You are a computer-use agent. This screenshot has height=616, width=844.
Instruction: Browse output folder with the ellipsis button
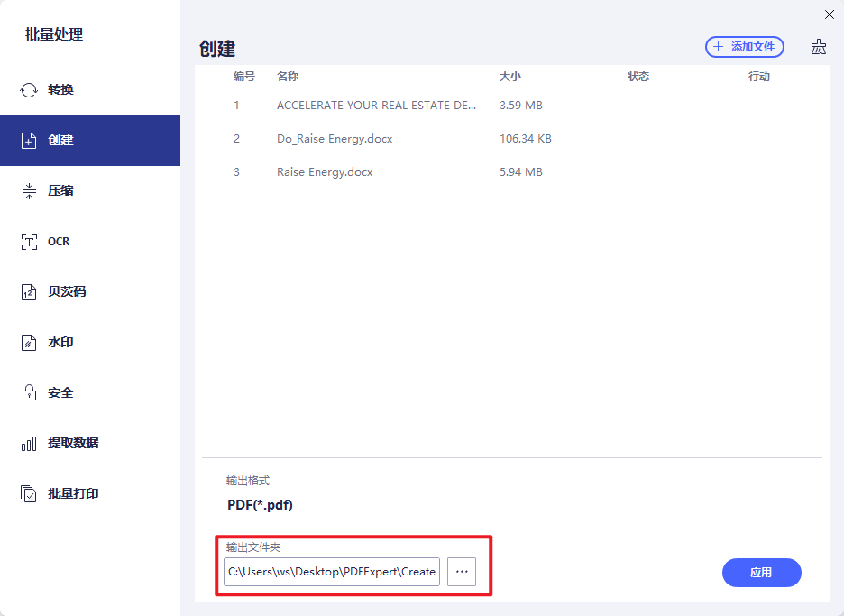[x=462, y=572]
